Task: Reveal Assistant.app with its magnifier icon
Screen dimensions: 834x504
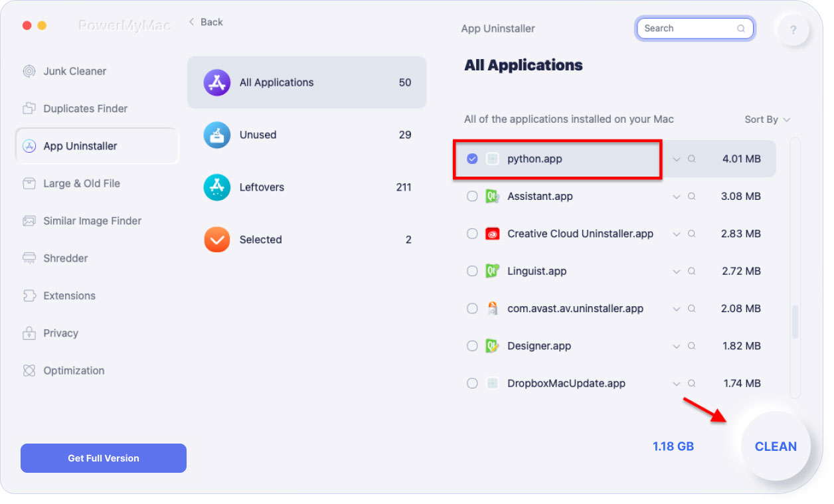Action: tap(692, 197)
